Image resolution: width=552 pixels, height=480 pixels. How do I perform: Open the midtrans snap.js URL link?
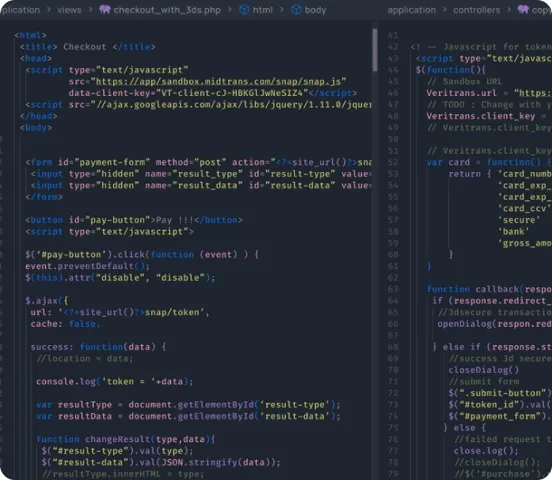(x=218, y=82)
